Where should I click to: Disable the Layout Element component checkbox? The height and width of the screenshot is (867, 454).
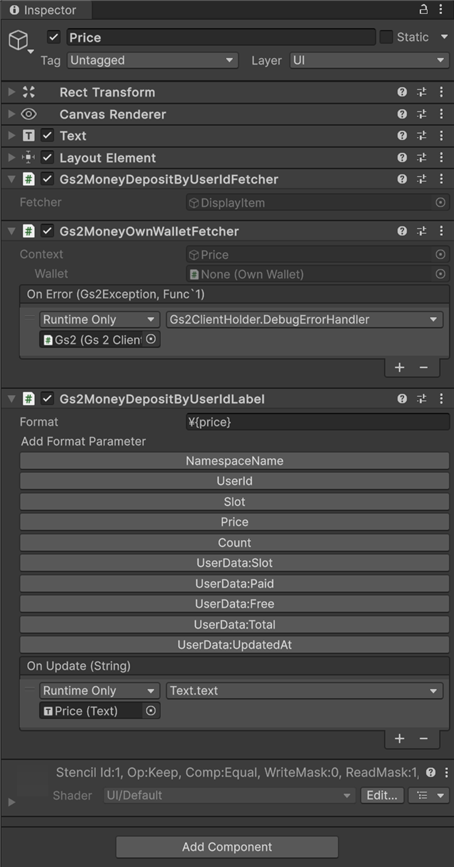point(48,158)
